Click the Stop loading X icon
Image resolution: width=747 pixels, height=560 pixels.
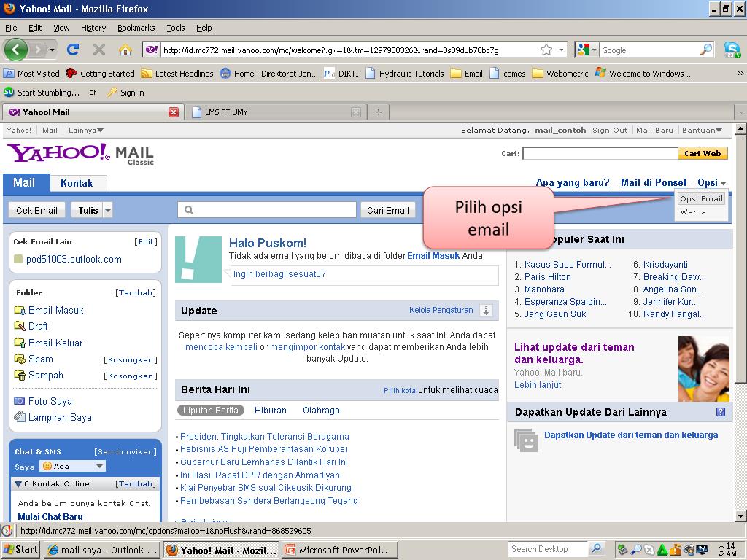(98, 50)
